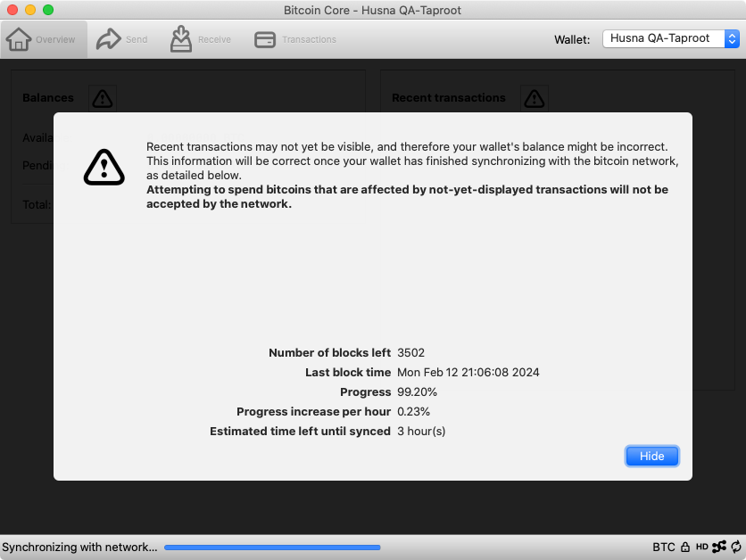Screen dimensions: 746x560
Task: Click the Receive inbox icon
Action: point(181,38)
